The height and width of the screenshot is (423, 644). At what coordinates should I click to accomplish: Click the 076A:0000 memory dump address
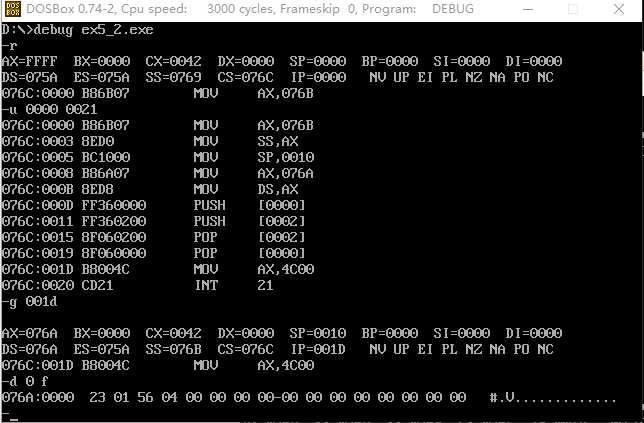[x=38, y=398]
